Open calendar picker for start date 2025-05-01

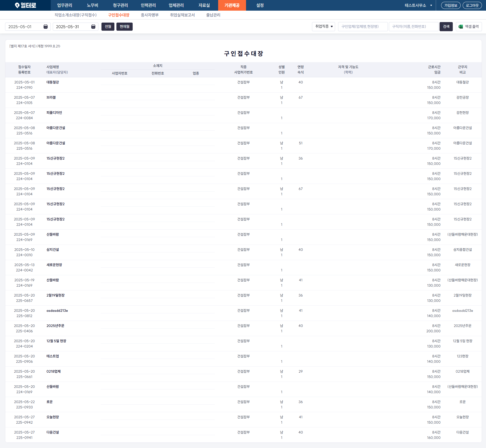pos(46,27)
